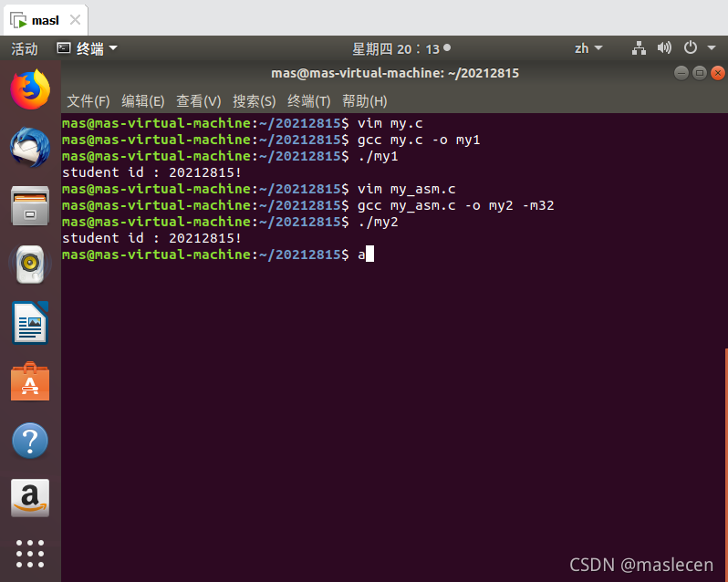Viewport: 728px width, 582px height.
Task: Open the zh input language dropdown
Action: [588, 48]
